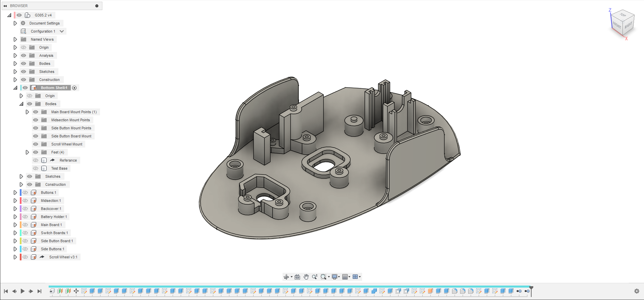Viewport: 644px width, 300px height.
Task: Click the Look At tool icon
Action: [x=297, y=277]
